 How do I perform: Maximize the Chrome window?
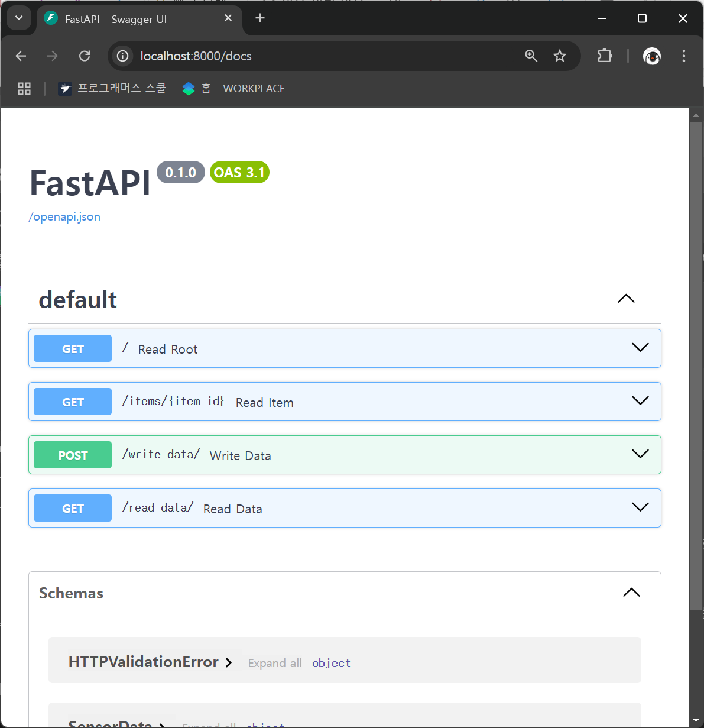[x=643, y=18]
